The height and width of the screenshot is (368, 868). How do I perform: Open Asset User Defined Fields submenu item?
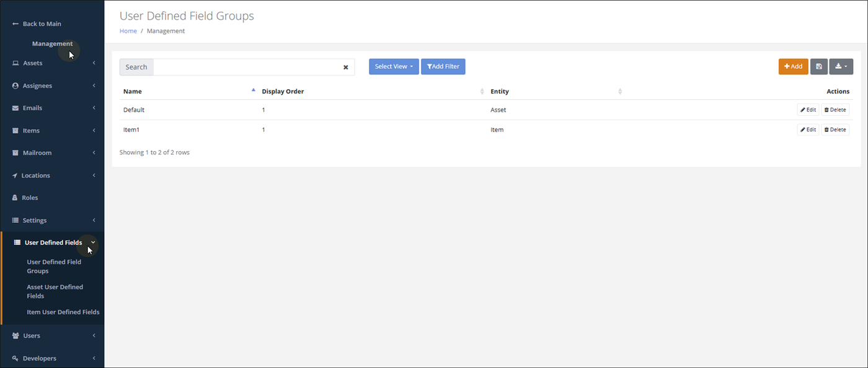tap(55, 291)
